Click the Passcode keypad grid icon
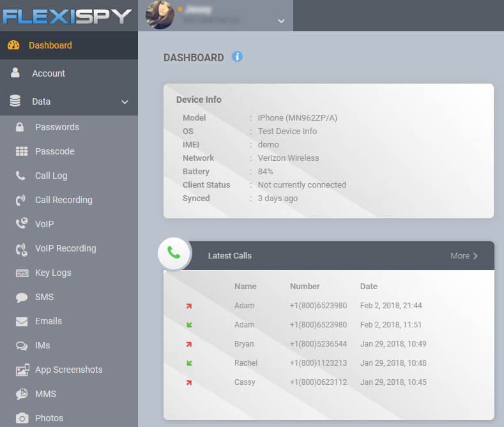This screenshot has width=504, height=427. [22, 151]
